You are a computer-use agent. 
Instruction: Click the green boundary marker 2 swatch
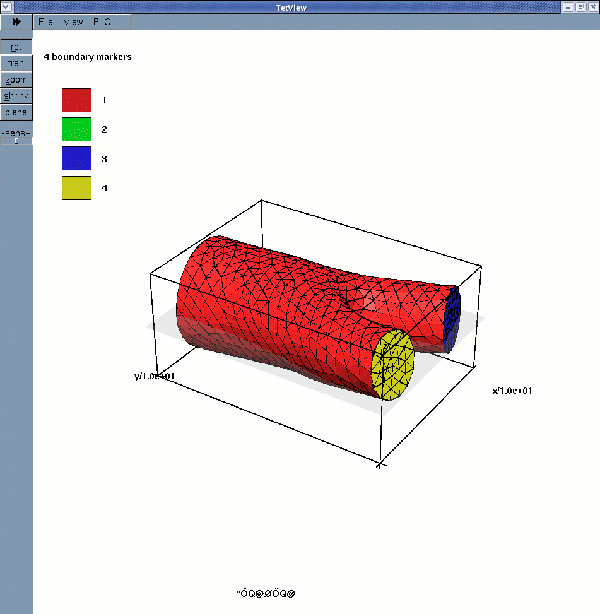(x=76, y=129)
